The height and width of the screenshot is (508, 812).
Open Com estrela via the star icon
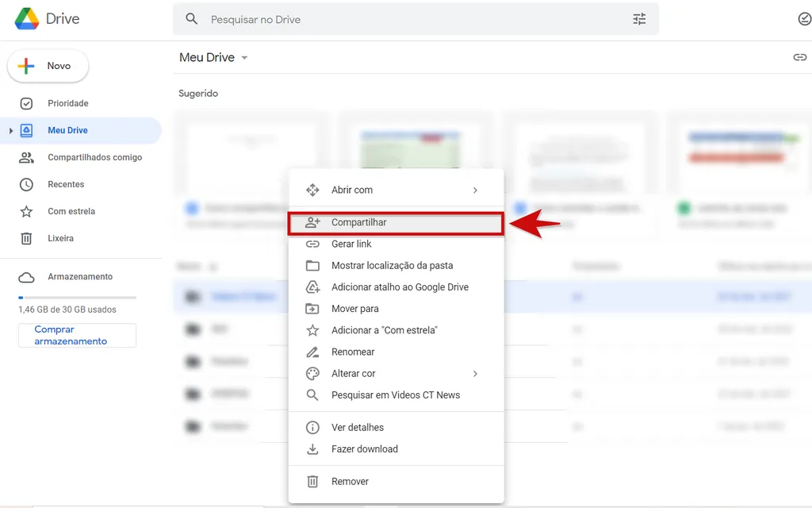26,211
